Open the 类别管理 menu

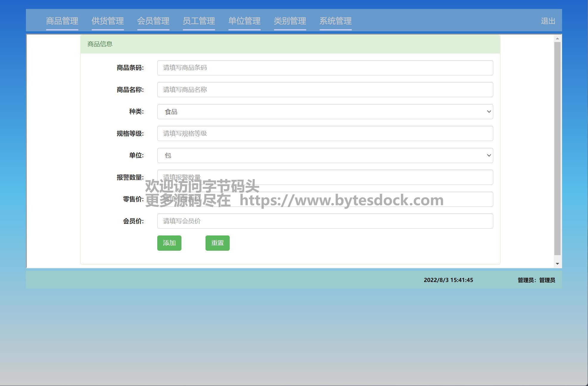pos(290,21)
